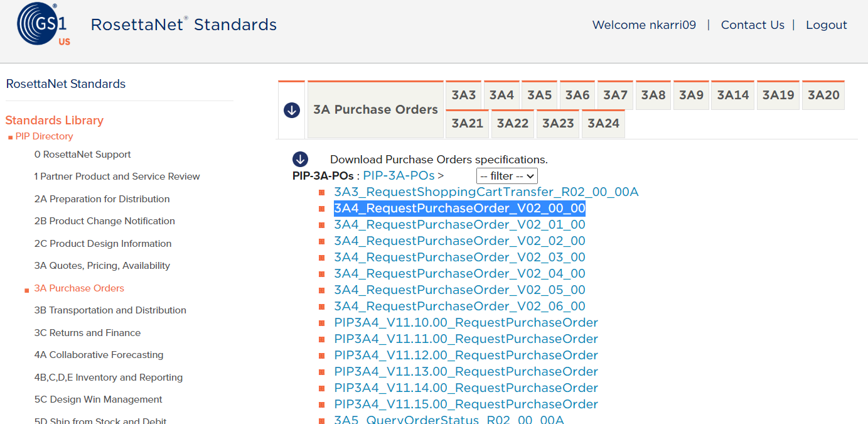Click the download arrow icon beside 3A Purchase Orders
Screen dimensions: 868x424
(x=291, y=110)
